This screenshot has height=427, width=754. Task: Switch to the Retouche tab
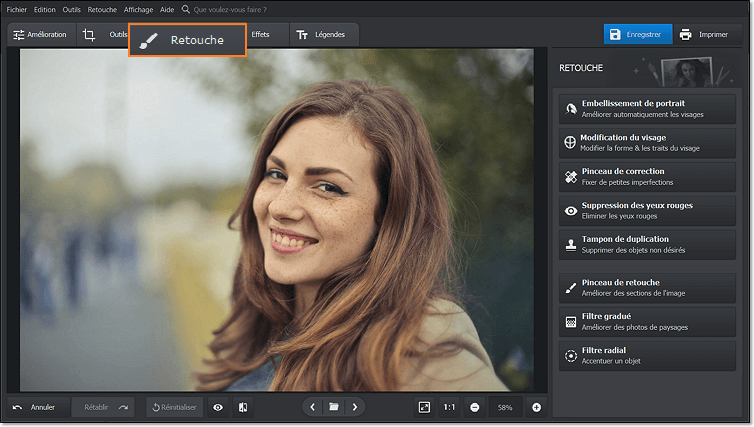188,40
